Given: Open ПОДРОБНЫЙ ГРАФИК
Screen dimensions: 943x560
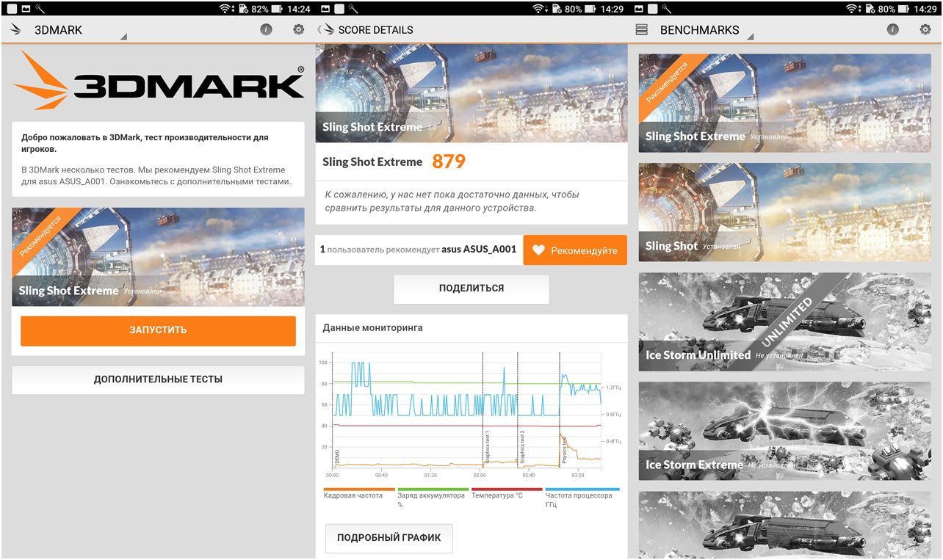Looking at the screenshot, I should (389, 538).
